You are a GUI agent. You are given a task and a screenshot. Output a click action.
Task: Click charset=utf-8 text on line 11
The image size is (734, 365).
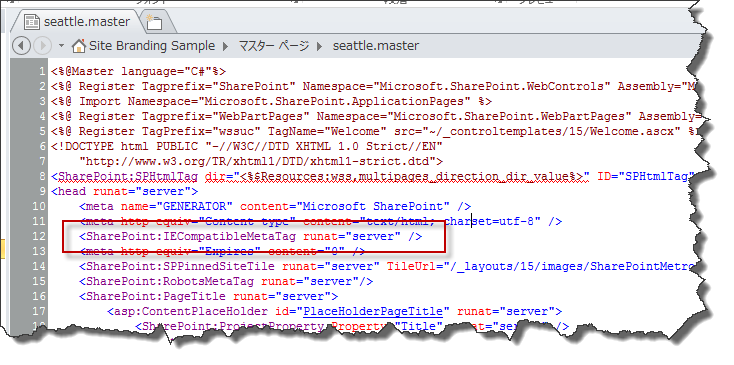pos(489,221)
